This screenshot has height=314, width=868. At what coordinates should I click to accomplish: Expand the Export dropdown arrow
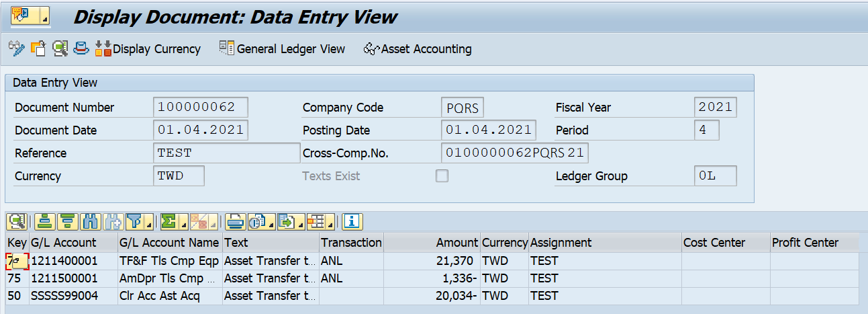click(x=301, y=222)
